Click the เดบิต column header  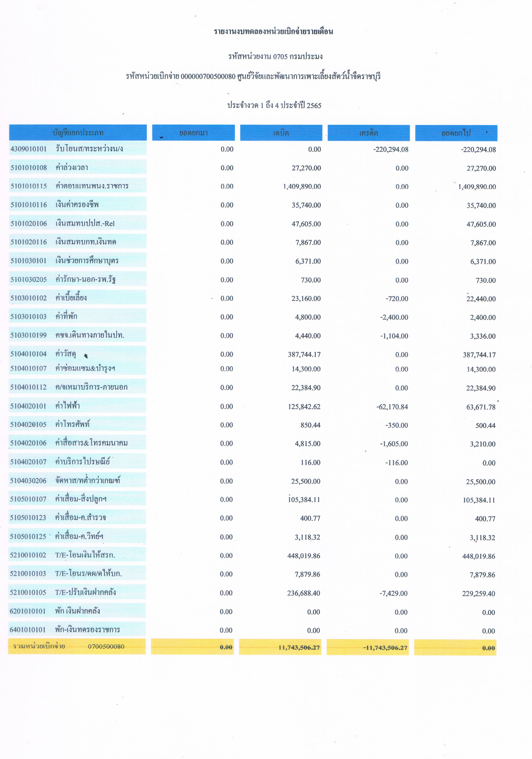click(x=281, y=133)
